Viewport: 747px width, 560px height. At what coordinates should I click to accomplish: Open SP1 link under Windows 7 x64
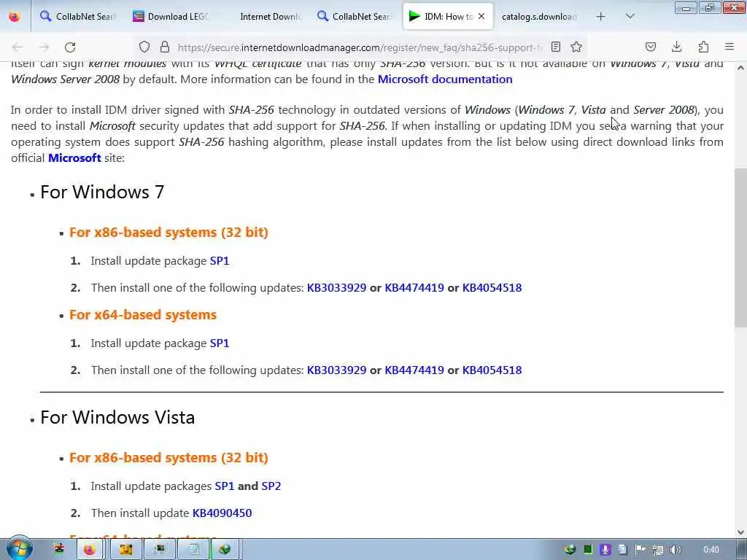(x=220, y=343)
